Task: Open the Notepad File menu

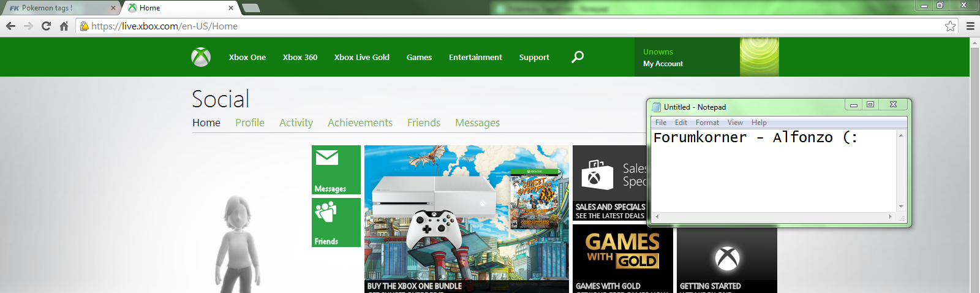Action: [661, 123]
